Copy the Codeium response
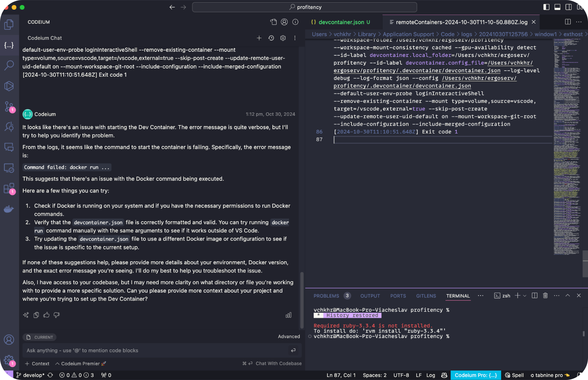588x380 pixels. (36, 315)
